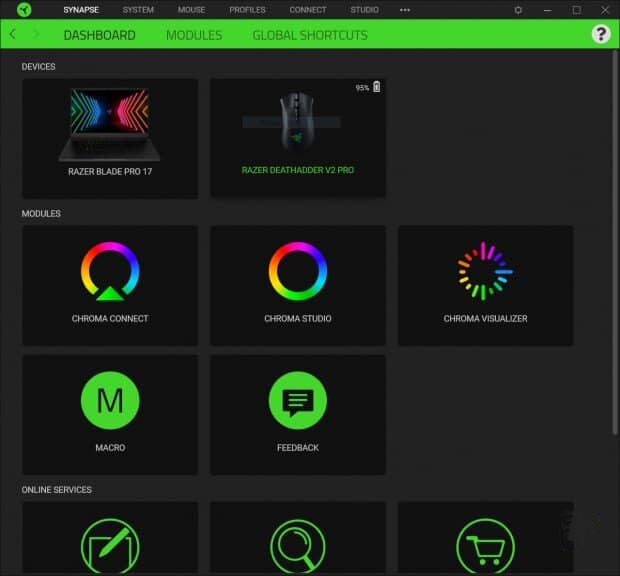Close the Synapse window

605,10
